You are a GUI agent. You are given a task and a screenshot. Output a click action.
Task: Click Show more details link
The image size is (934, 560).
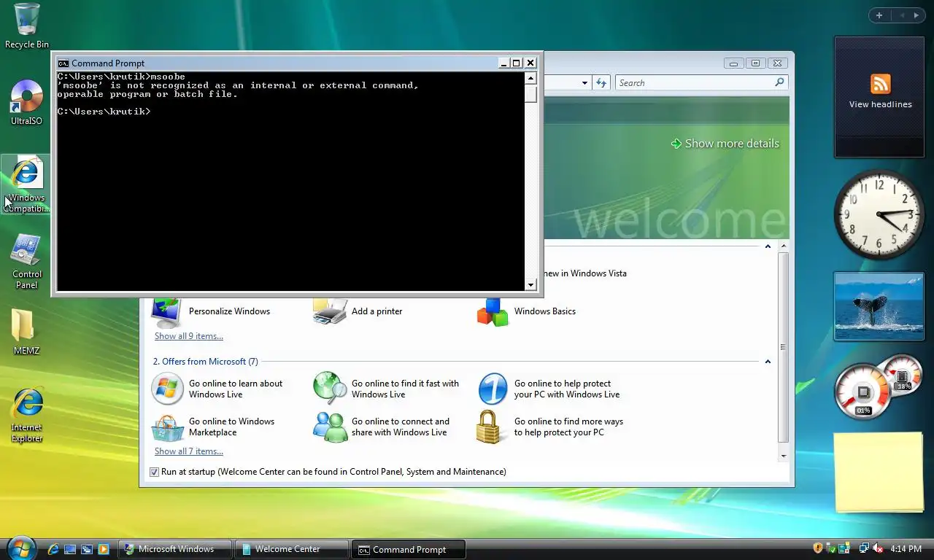coord(725,144)
